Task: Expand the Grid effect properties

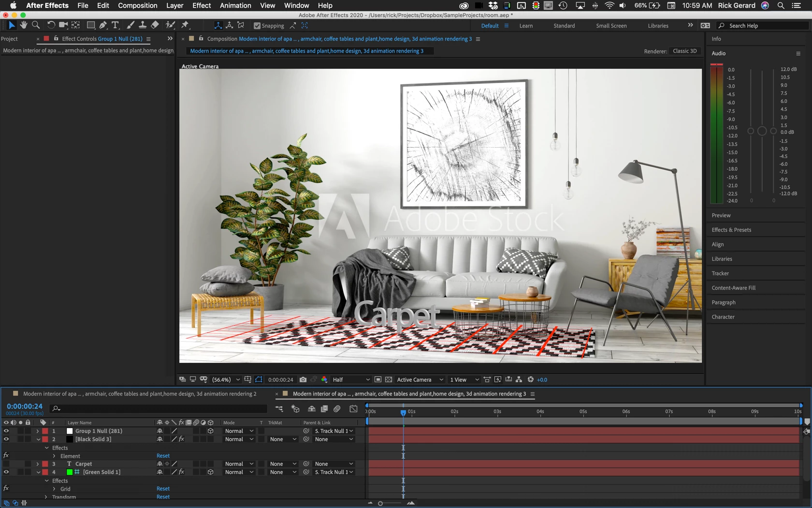Action: [x=54, y=489]
